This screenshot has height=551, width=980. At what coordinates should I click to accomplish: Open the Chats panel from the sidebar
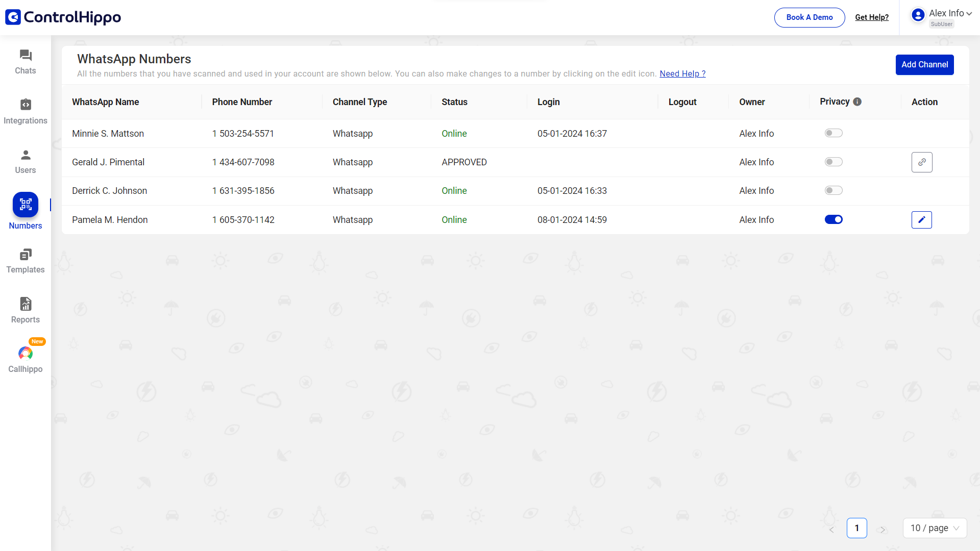(x=25, y=61)
